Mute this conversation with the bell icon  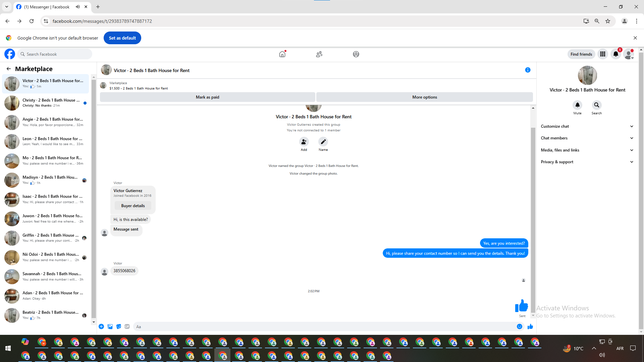click(577, 105)
